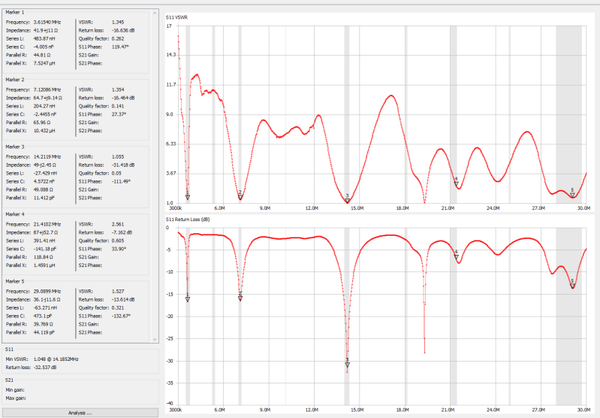This screenshot has height=418, width=600.
Task: Select marker 2 on Return Loss chart
Action: point(240,297)
